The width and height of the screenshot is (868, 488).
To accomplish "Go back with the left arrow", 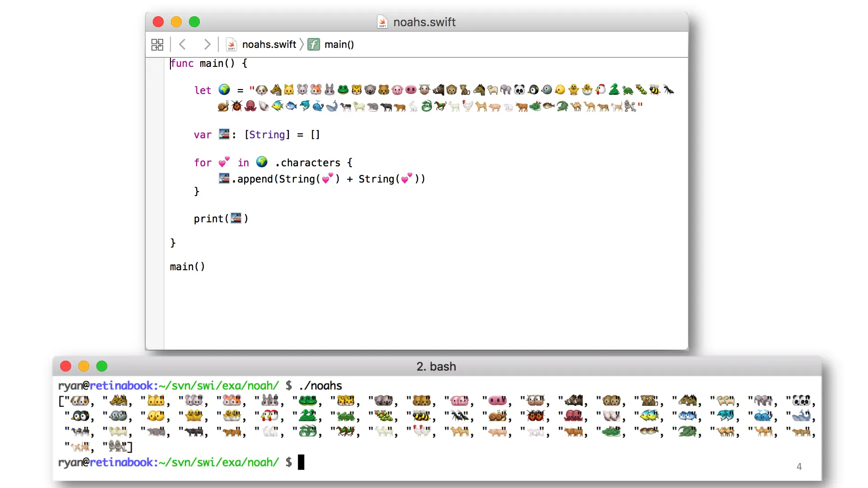I will (183, 44).
